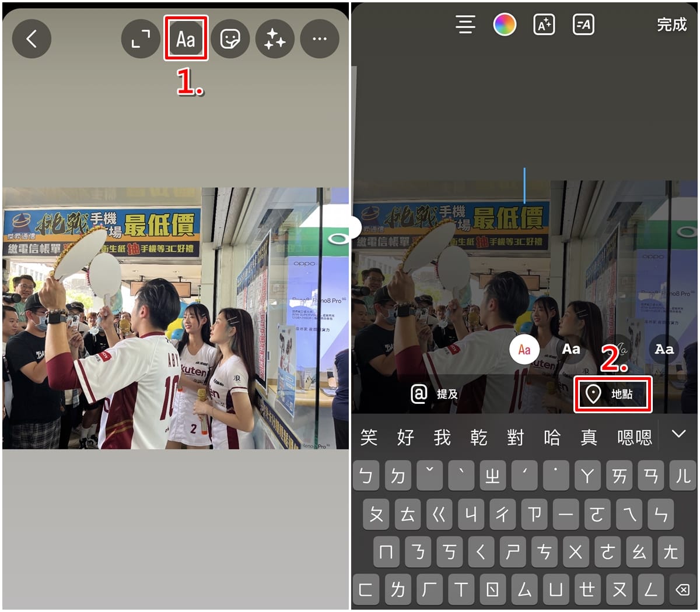Tap the ㄨ key
The image size is (700, 612).
pyautogui.click(x=575, y=552)
